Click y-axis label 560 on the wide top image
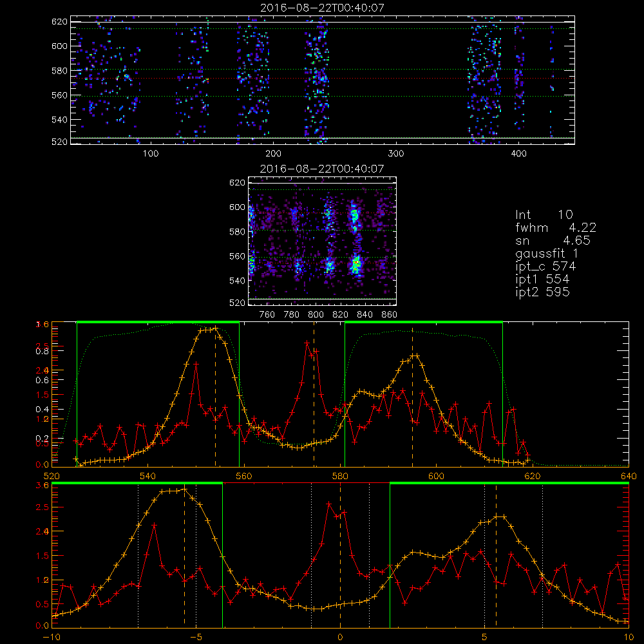This screenshot has width=644, height=644. point(59,95)
